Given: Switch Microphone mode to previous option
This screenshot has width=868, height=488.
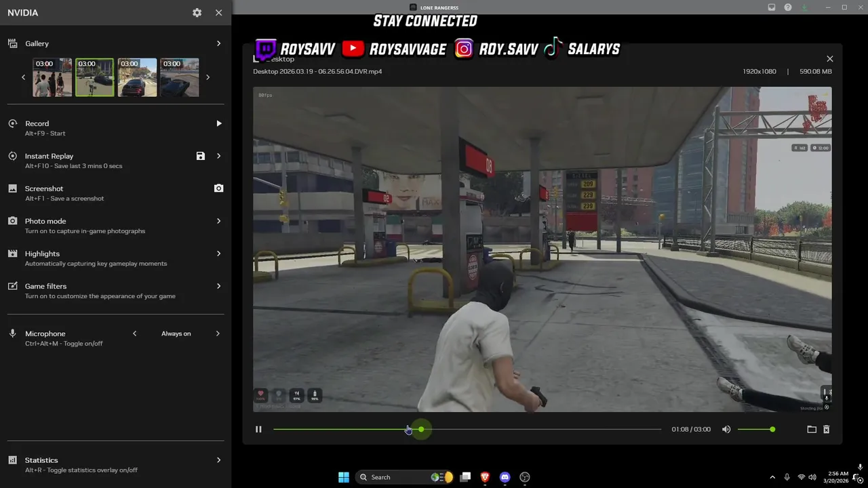Looking at the screenshot, I should click(134, 333).
